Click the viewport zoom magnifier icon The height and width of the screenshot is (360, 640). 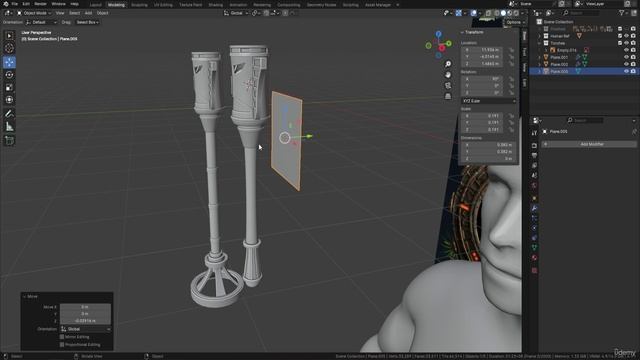448,64
